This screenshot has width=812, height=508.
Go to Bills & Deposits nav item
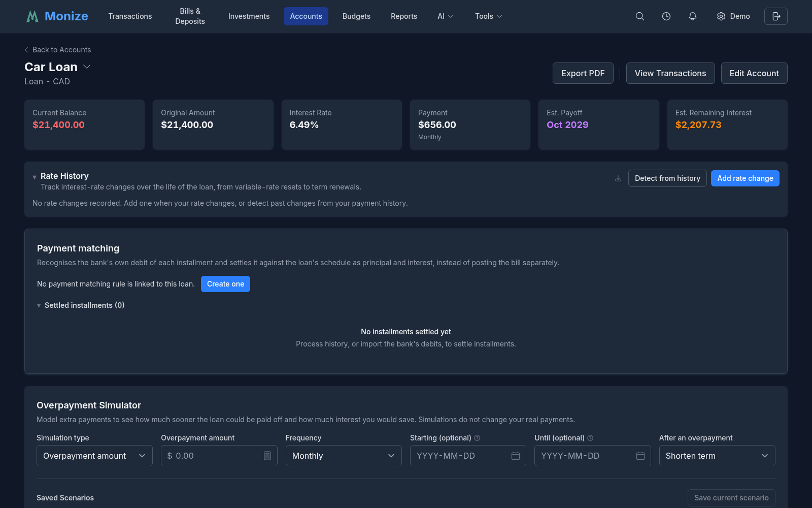[x=190, y=16]
